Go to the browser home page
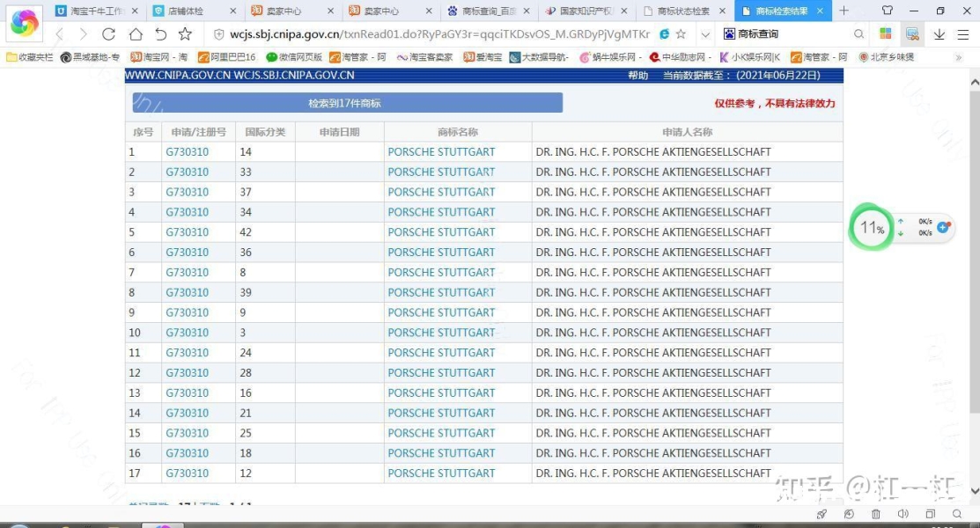Image resolution: width=980 pixels, height=528 pixels. [136, 34]
